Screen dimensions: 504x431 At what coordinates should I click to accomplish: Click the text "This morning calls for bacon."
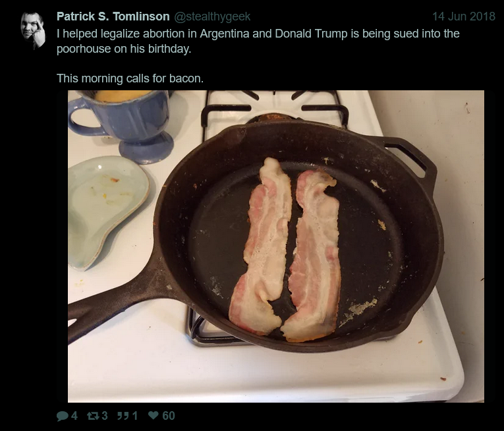pyautogui.click(x=130, y=78)
